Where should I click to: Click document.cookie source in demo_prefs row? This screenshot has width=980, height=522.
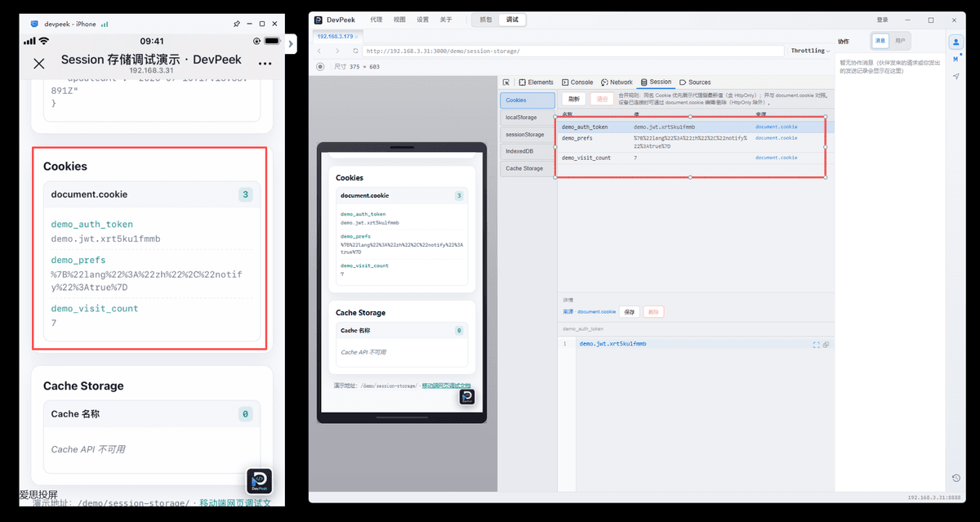[x=776, y=138]
